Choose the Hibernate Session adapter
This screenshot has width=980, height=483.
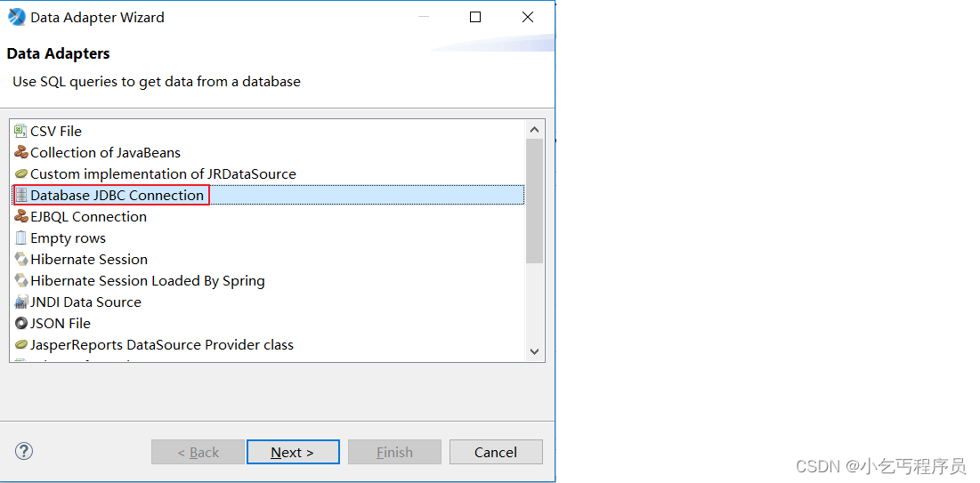[x=268, y=260]
